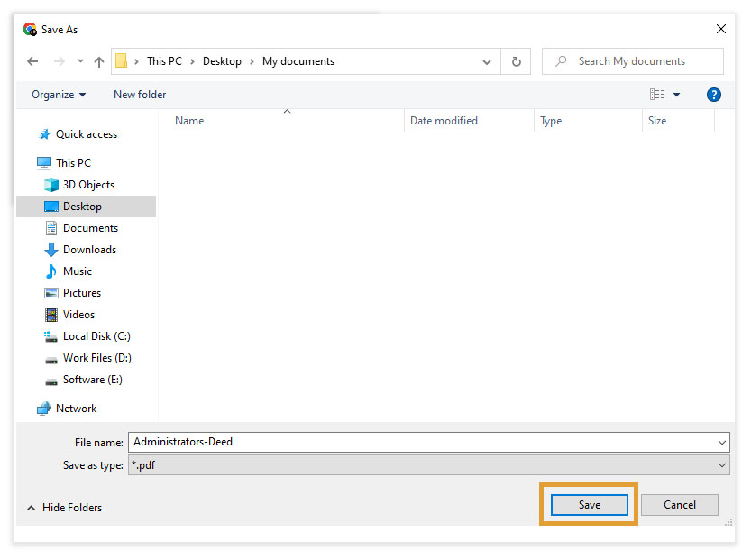
Task: Click the Forward navigation arrow
Action: (59, 61)
